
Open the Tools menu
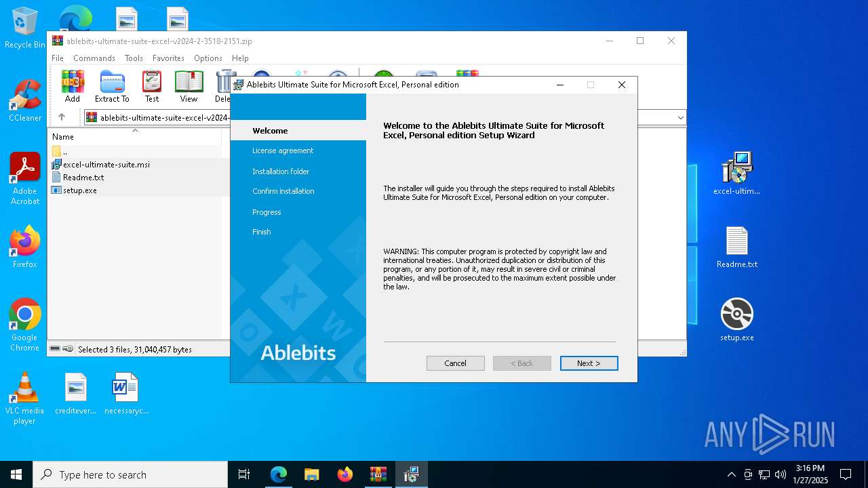click(x=134, y=58)
